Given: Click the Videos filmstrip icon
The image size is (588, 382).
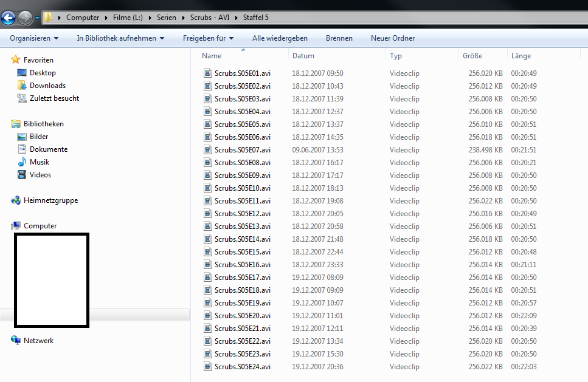Looking at the screenshot, I should tap(22, 174).
